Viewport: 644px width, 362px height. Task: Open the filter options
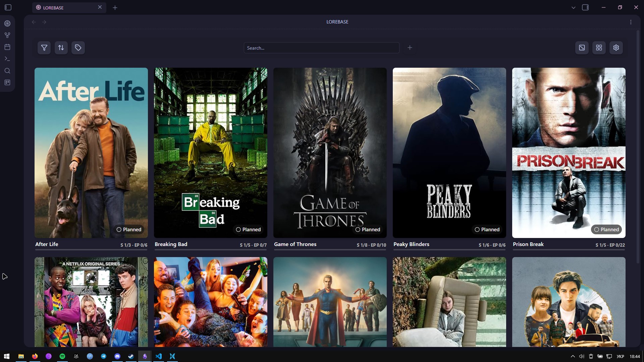(44, 48)
